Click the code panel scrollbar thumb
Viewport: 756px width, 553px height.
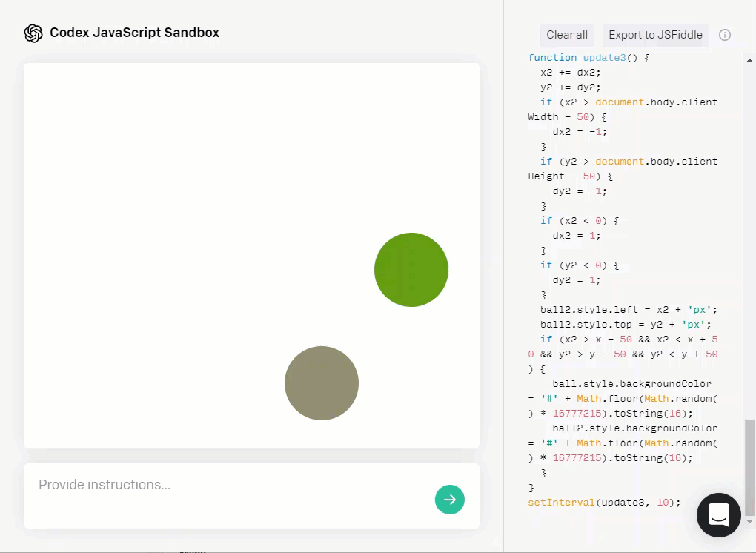tap(749, 467)
